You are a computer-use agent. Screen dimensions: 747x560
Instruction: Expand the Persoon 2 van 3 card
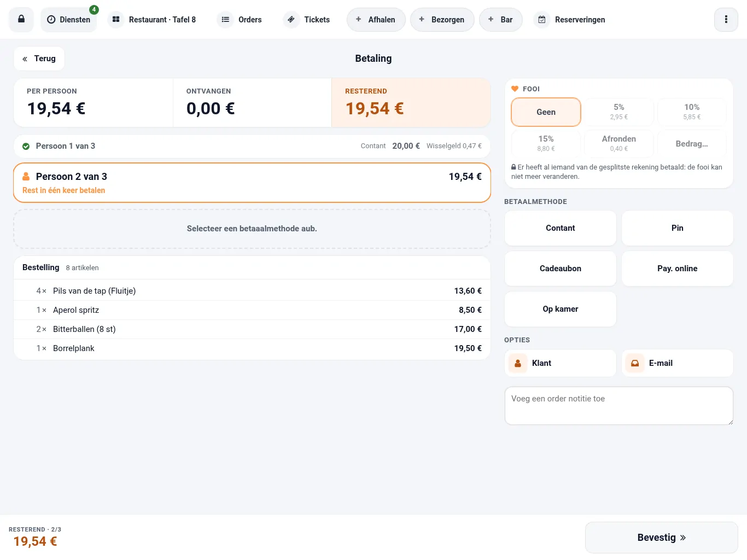(x=252, y=183)
